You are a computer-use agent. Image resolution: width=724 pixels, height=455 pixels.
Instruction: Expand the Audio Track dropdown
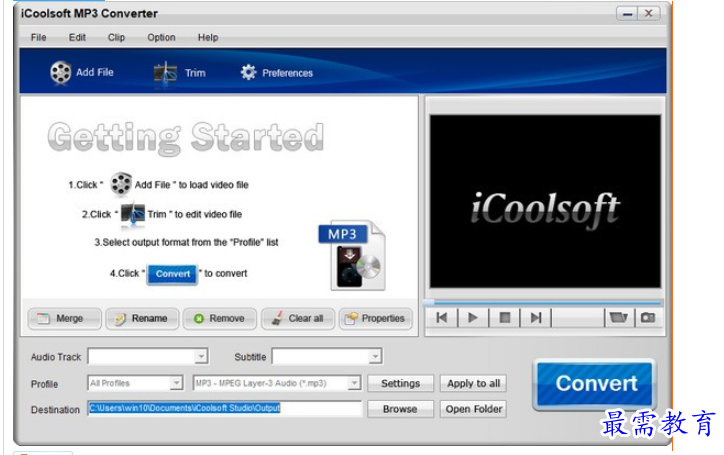[201, 356]
